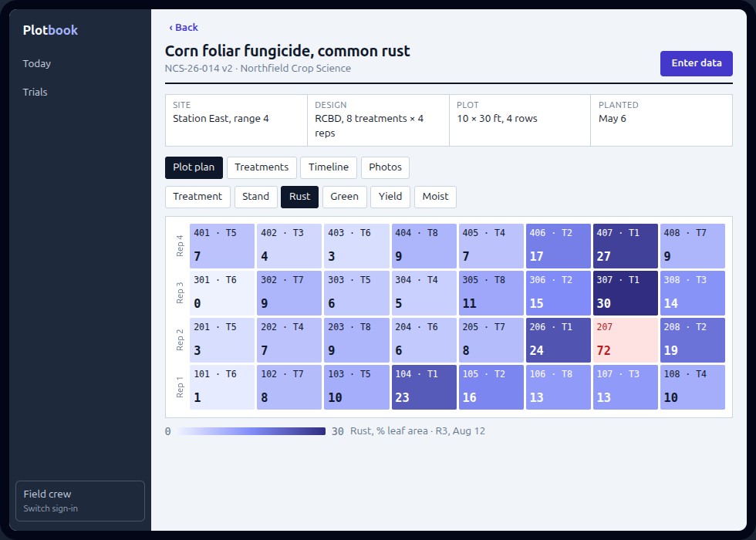The height and width of the screenshot is (540, 756).
Task: Click 'RCBD, 8 treatments × 4 reps' design value
Action: point(369,126)
